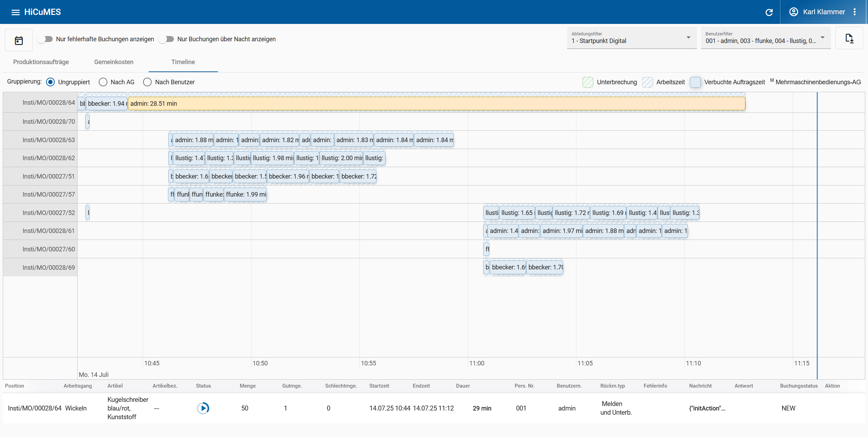Click llustig: 1.98 min block in row 00028/62
Viewport: 868px width, 441px height.
[272, 158]
